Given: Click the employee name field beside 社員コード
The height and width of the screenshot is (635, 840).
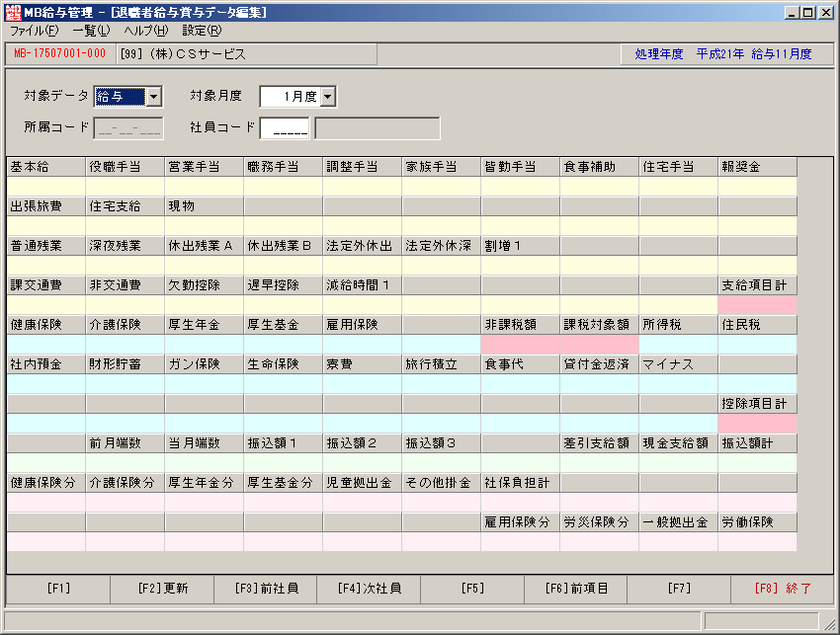Looking at the screenshot, I should (x=378, y=128).
